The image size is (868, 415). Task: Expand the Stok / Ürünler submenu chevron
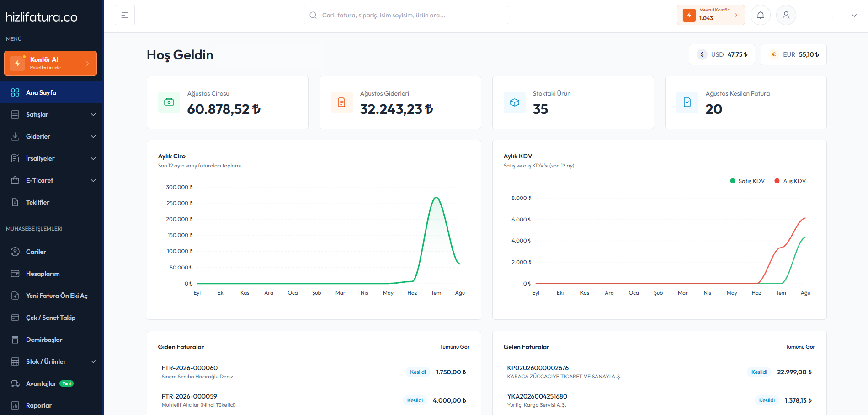pyautogui.click(x=93, y=361)
